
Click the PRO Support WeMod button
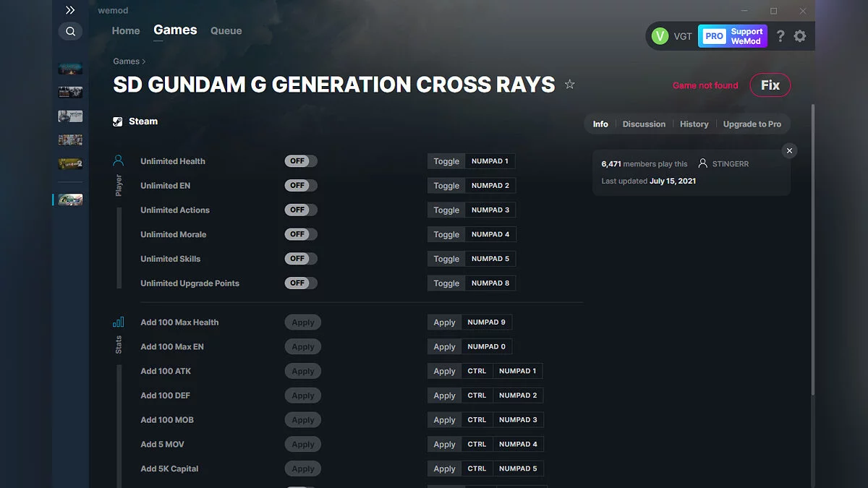[733, 36]
